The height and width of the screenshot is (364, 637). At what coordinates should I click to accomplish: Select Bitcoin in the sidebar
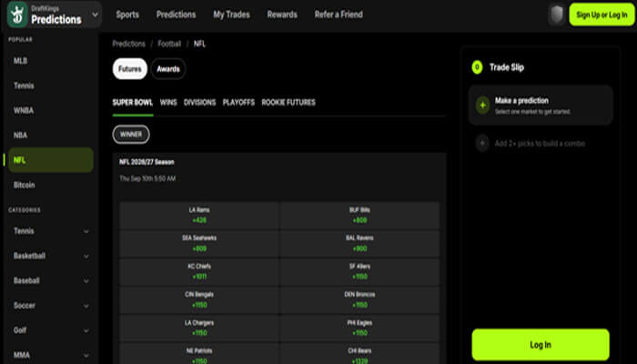[50, 185]
